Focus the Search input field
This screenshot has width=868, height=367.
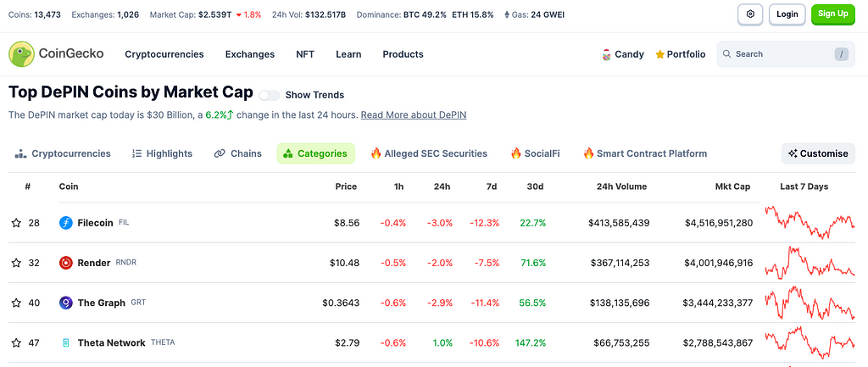[787, 54]
